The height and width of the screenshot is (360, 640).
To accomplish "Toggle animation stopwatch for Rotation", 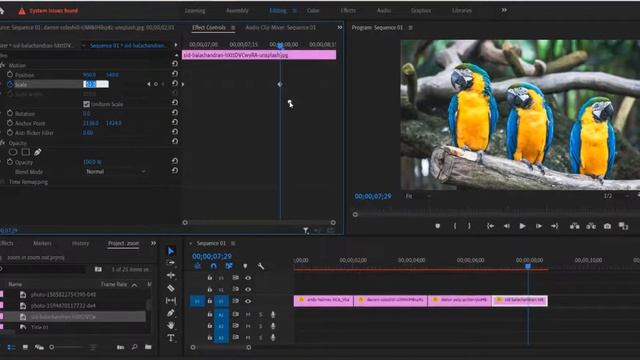I will 10,113.
